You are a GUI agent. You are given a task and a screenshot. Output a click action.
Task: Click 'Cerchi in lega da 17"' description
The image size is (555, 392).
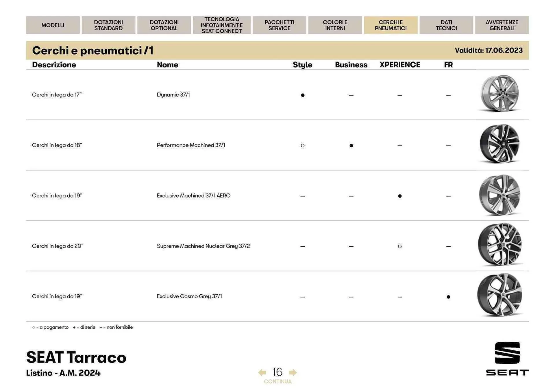point(57,95)
